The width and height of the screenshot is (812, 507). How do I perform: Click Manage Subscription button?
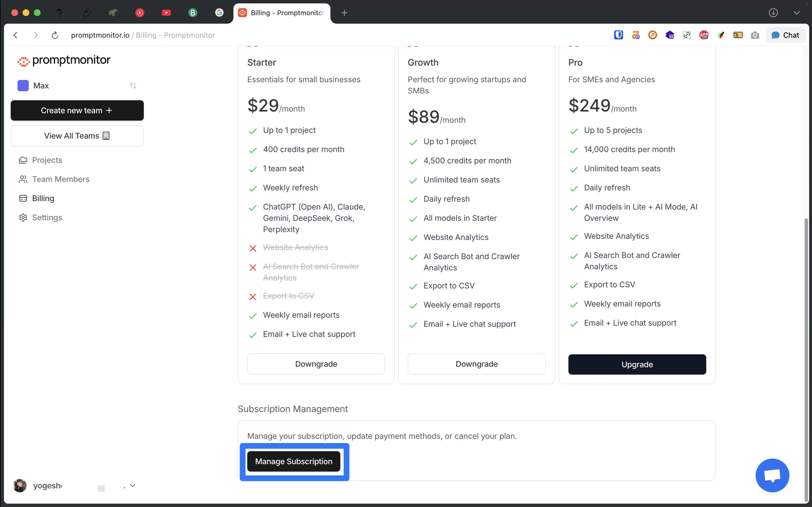[x=294, y=461]
